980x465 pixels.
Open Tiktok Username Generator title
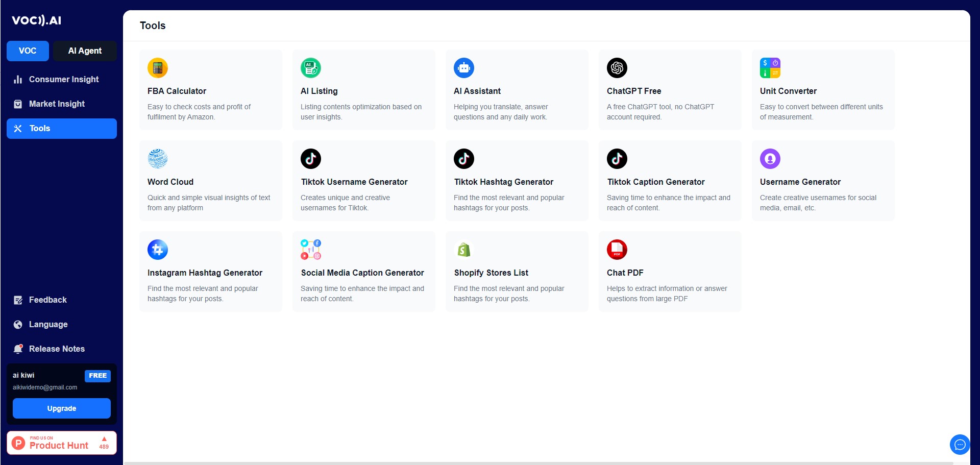(x=354, y=182)
